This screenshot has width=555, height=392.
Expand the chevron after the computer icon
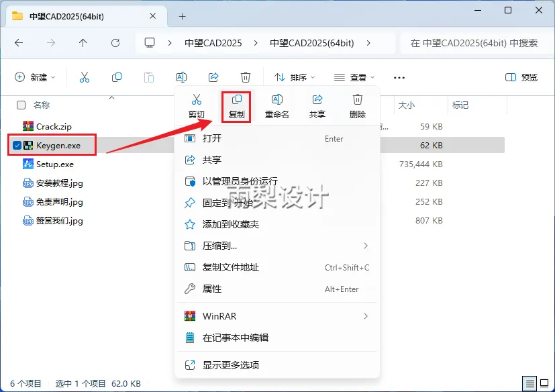pyautogui.click(x=170, y=43)
